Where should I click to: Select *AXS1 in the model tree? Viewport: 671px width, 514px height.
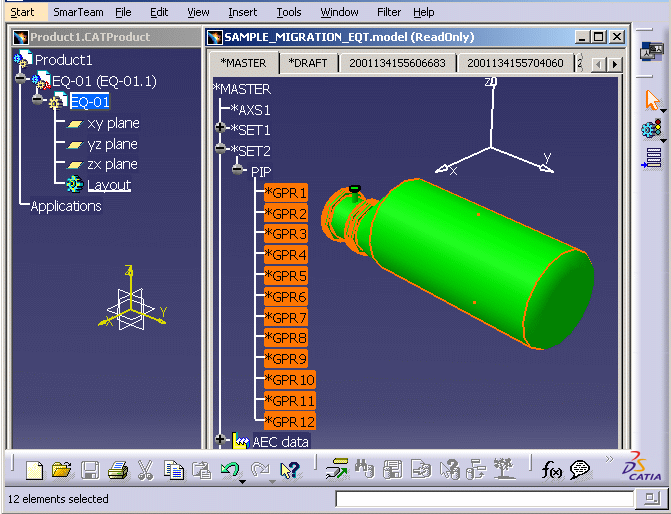[x=250, y=110]
